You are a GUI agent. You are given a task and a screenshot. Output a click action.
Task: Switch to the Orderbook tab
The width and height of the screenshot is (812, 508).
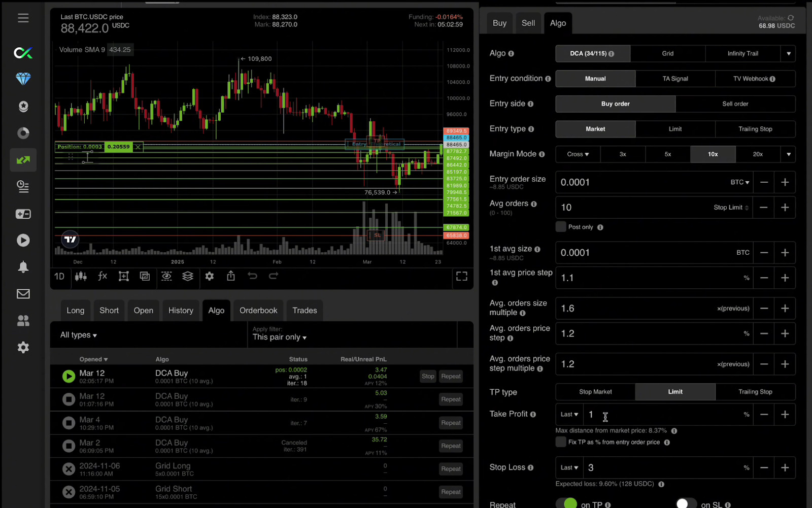258,311
